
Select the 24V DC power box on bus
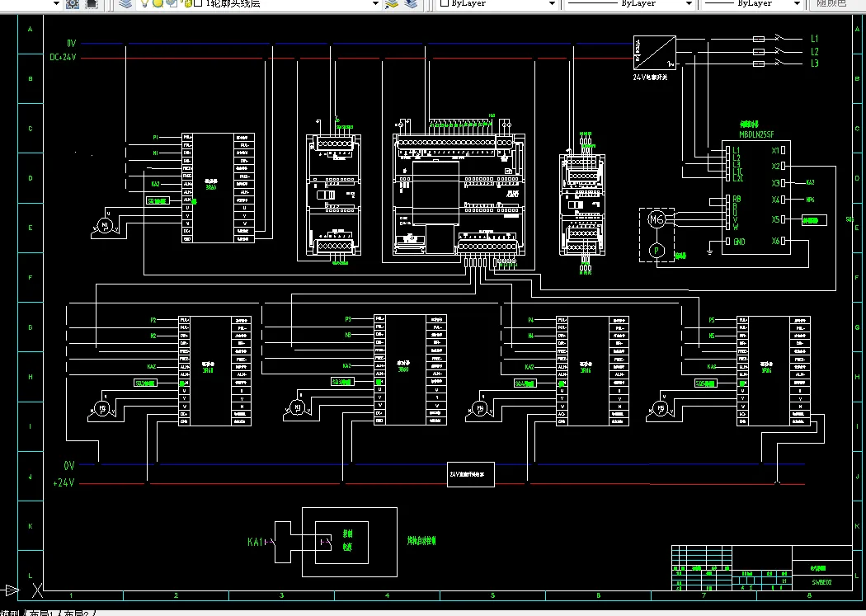coord(471,475)
